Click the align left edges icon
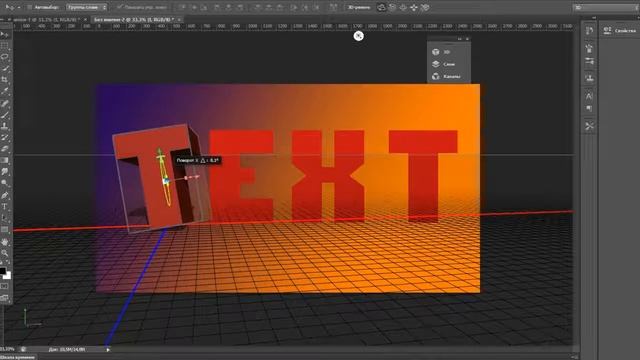The width and height of the screenshot is (640, 360). point(217,7)
